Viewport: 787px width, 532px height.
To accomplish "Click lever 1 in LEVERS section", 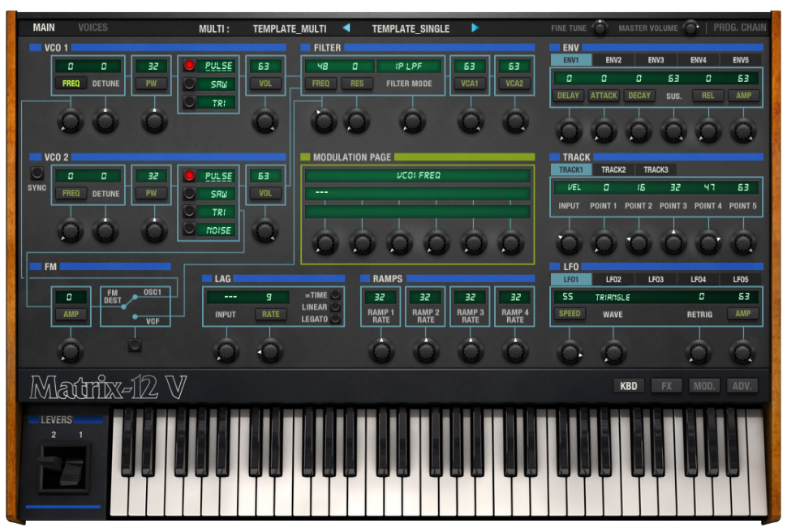I will 71,472.
